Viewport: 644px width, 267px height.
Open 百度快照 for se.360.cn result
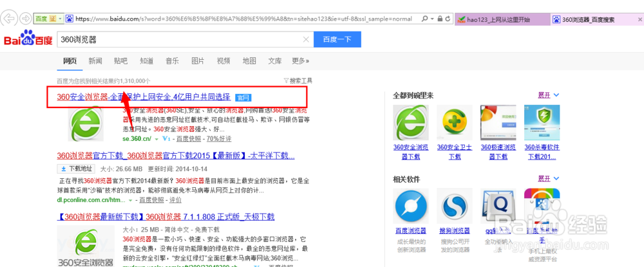[x=189, y=138]
